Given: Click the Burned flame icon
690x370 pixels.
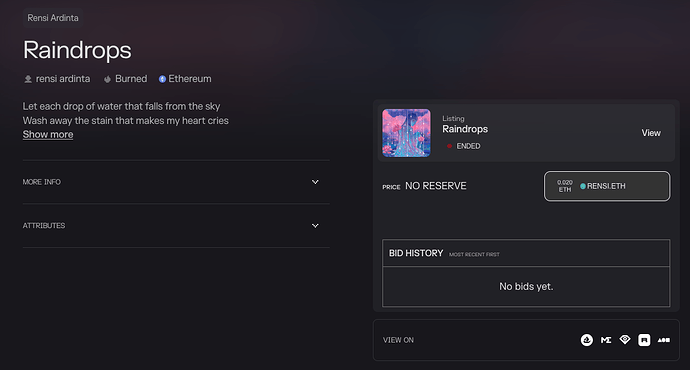Looking at the screenshot, I should tap(107, 79).
